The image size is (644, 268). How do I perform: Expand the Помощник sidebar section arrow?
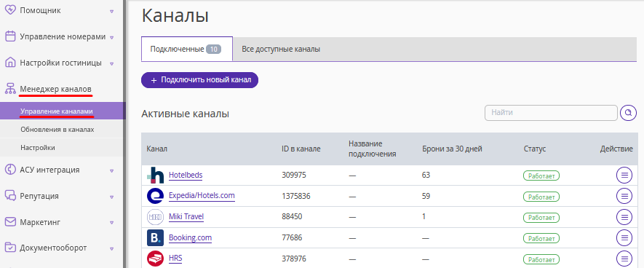112,12
